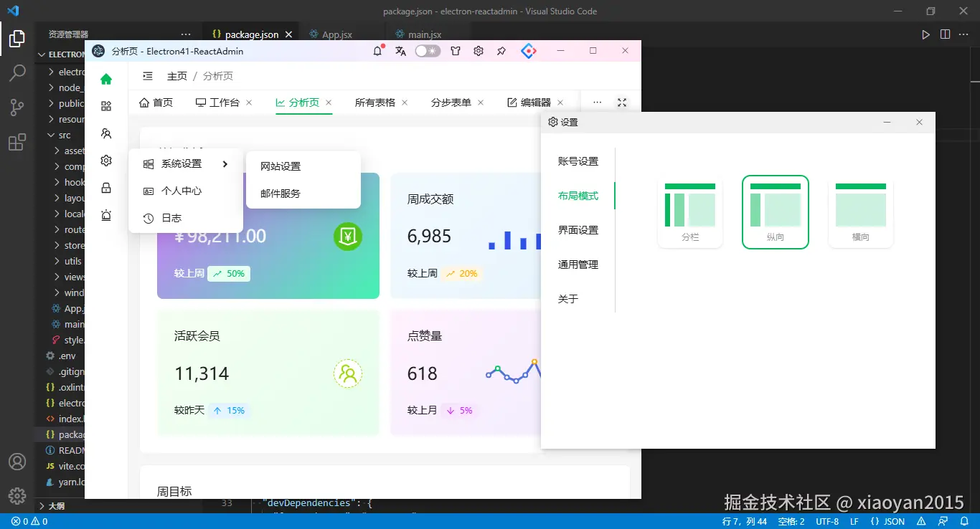Open 界面设置 in settings window
Viewport: 980px width, 529px height.
(578, 230)
